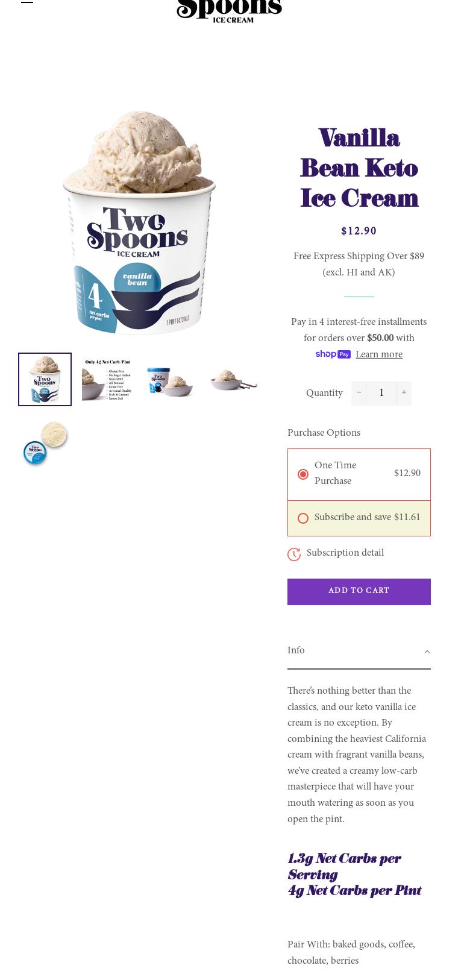
Task: Expand the Subscription detail text
Action: tap(345, 553)
